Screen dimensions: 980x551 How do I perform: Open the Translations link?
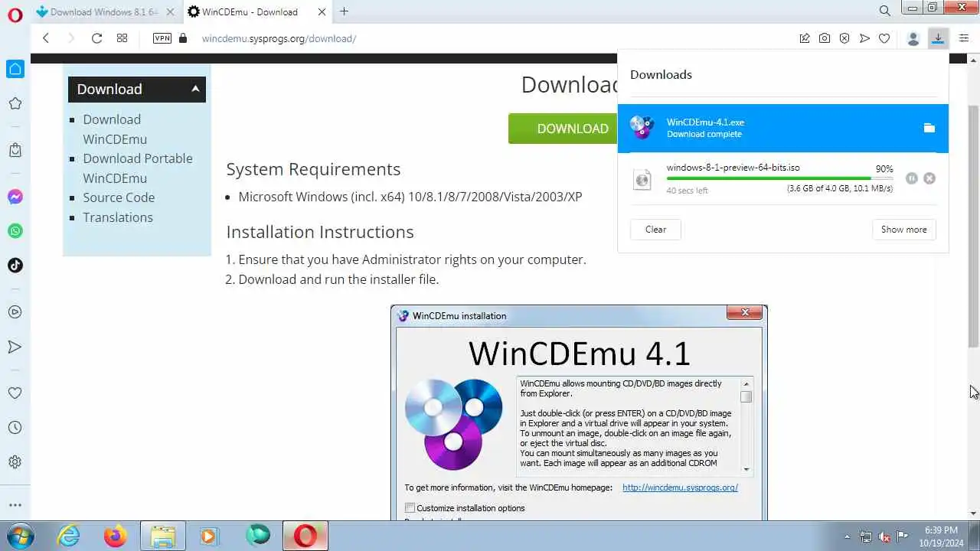pyautogui.click(x=118, y=217)
